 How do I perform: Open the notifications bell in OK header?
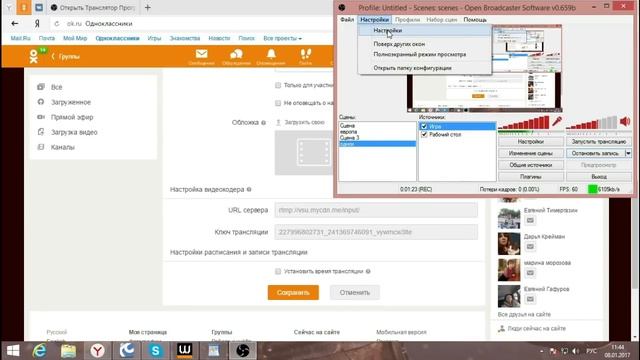271,54
